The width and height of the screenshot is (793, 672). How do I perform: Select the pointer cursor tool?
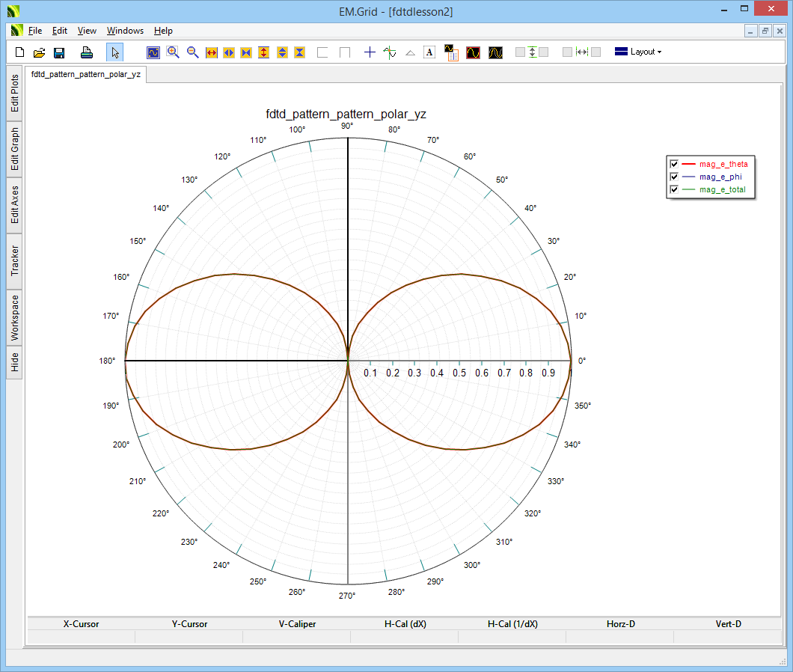(114, 52)
